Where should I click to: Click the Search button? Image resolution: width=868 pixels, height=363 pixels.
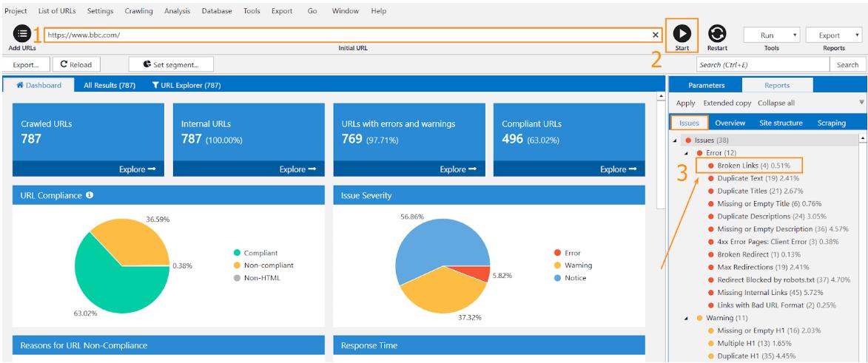[x=847, y=65]
